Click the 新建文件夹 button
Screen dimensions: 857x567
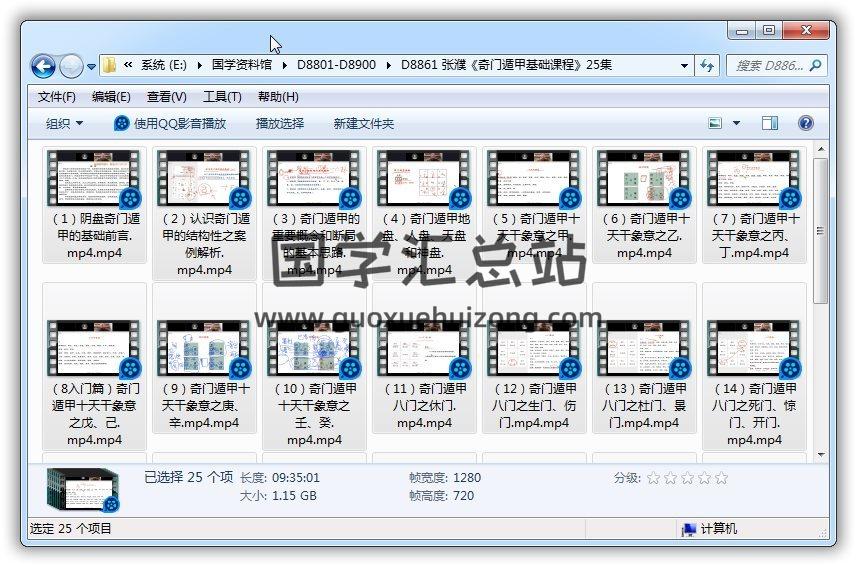click(364, 123)
